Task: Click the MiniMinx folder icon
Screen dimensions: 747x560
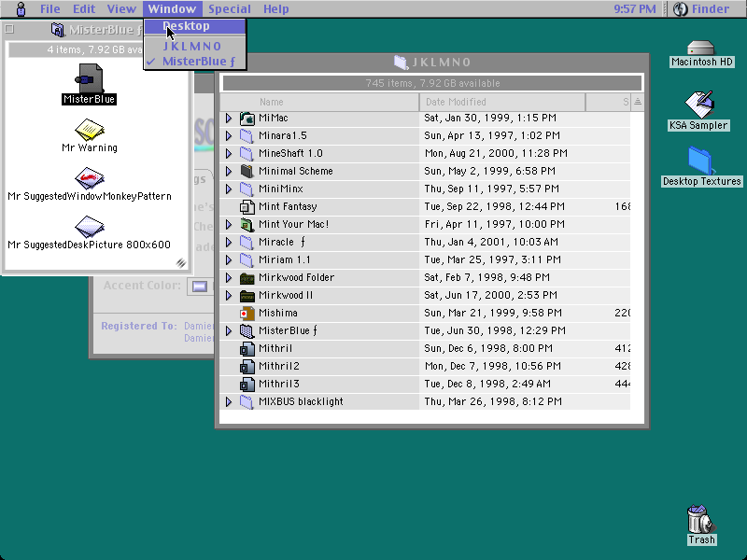Action: click(247, 189)
